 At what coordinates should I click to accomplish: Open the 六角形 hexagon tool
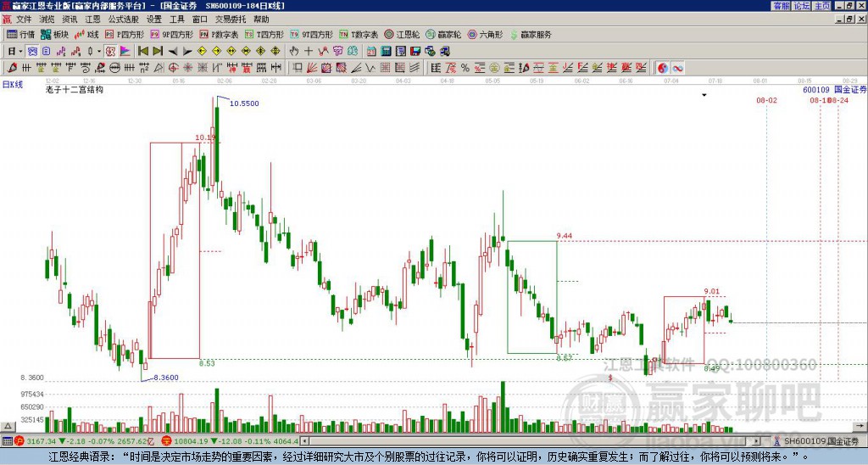[485, 34]
